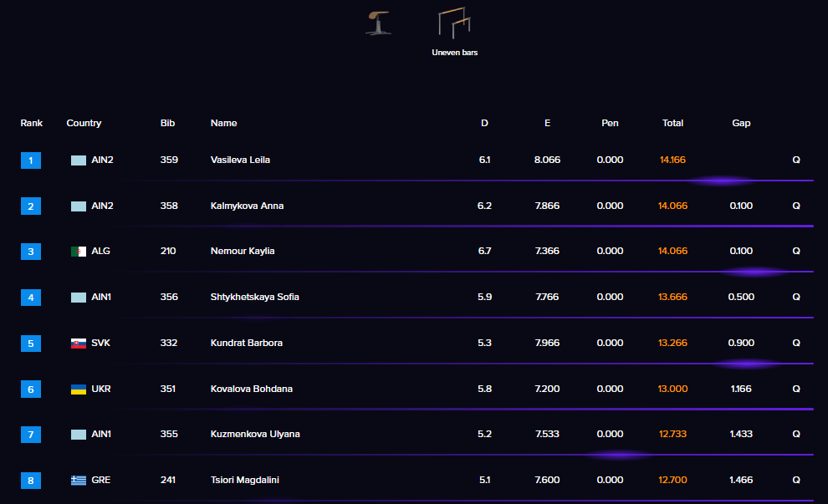Click total score 12.733
The width and height of the screenshot is (828, 504).
point(672,435)
